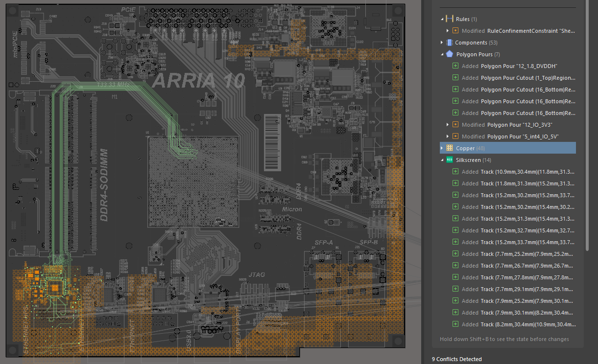This screenshot has width=598, height=364.
Task: Click the Components chip icon
Action: click(x=450, y=43)
